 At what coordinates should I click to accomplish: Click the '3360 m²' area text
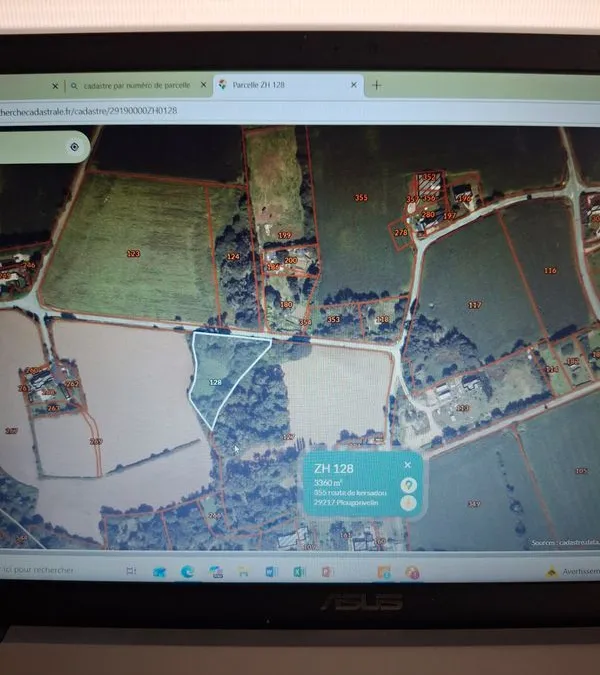pos(328,483)
